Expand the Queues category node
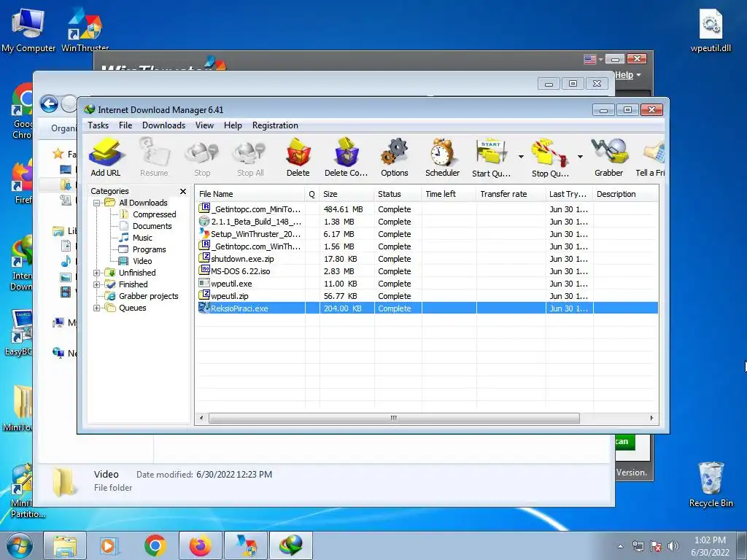This screenshot has height=560, width=747. coord(97,308)
